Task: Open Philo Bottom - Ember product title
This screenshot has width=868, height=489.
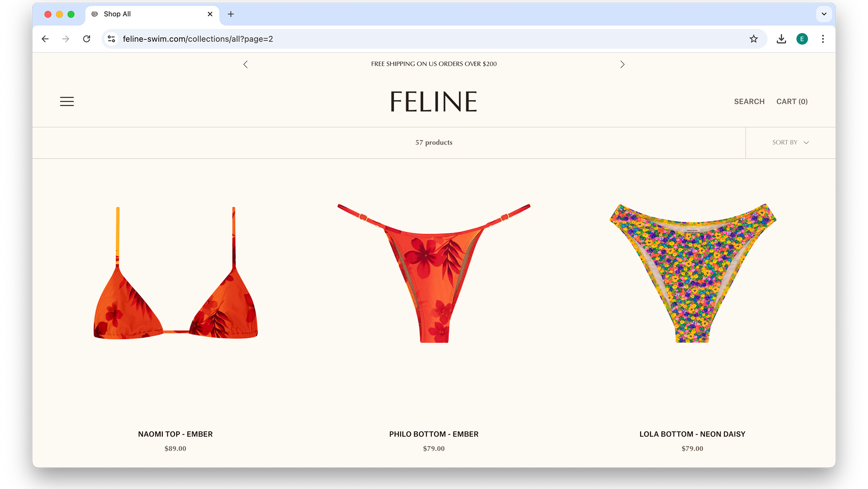Action: [x=434, y=434]
